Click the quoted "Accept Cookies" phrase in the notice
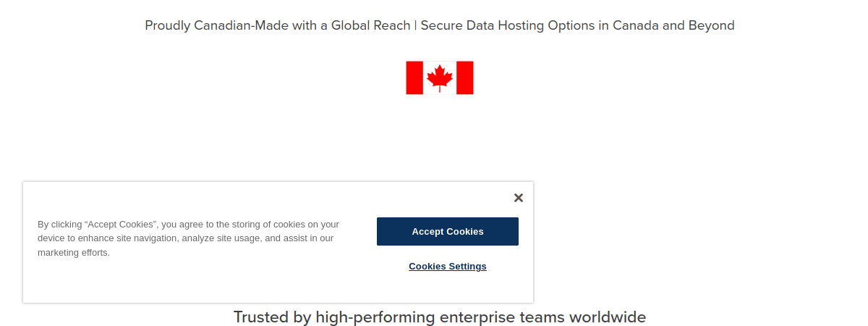The image size is (868, 326). click(x=118, y=225)
